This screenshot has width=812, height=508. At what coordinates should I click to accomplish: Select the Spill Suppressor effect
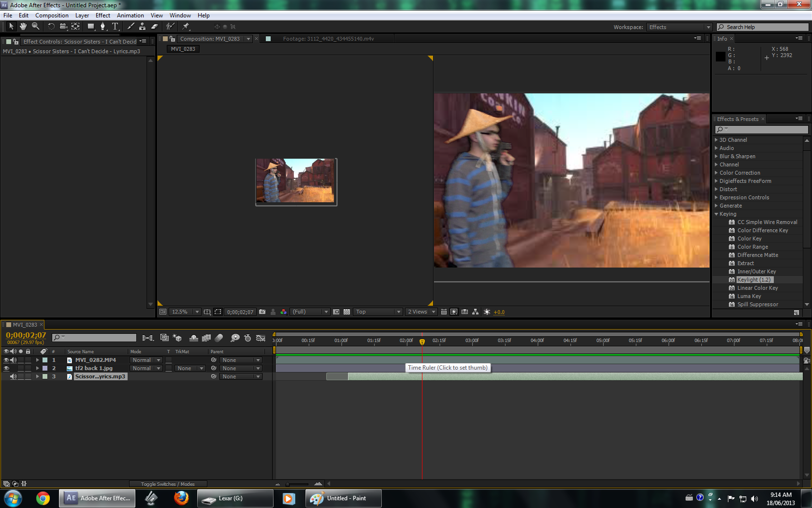coord(757,304)
